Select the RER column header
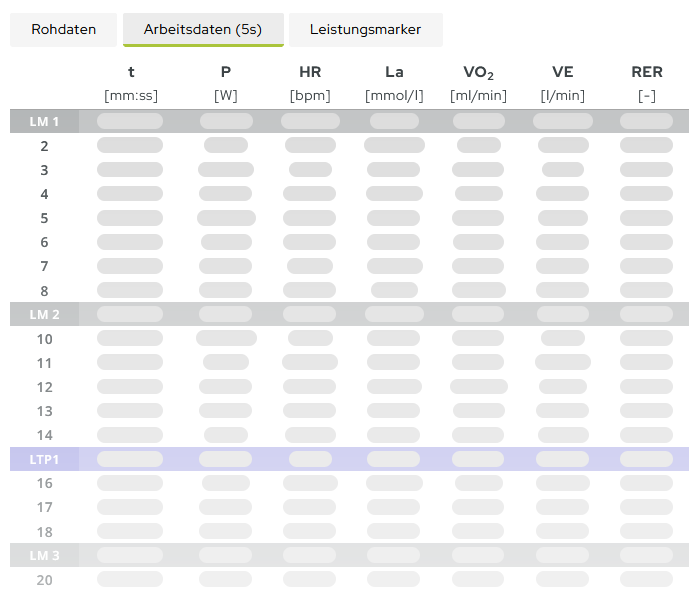 point(647,83)
